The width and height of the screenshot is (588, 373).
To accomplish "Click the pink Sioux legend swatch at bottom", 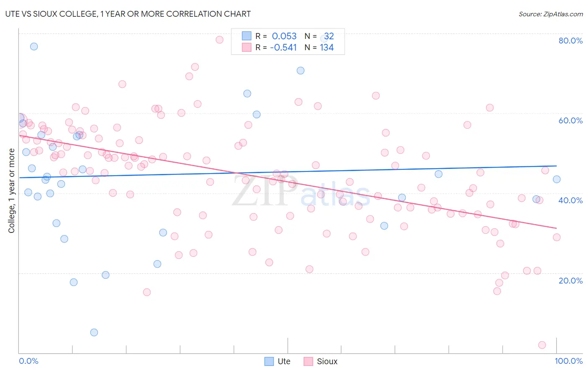I will tap(308, 361).
